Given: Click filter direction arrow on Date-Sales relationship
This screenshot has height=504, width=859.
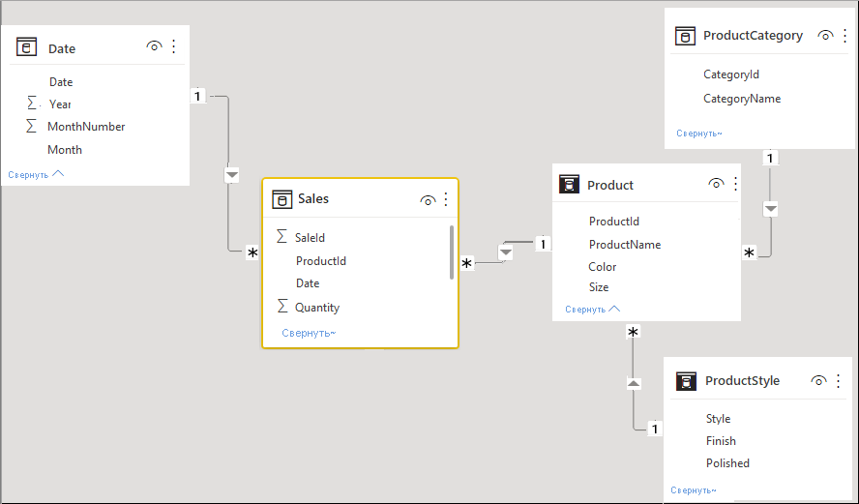Looking at the screenshot, I should (x=232, y=175).
